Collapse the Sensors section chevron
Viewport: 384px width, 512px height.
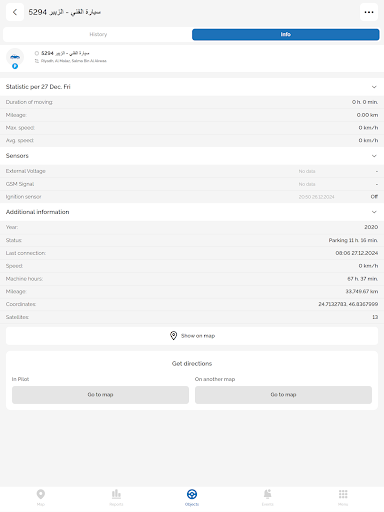[x=374, y=156]
